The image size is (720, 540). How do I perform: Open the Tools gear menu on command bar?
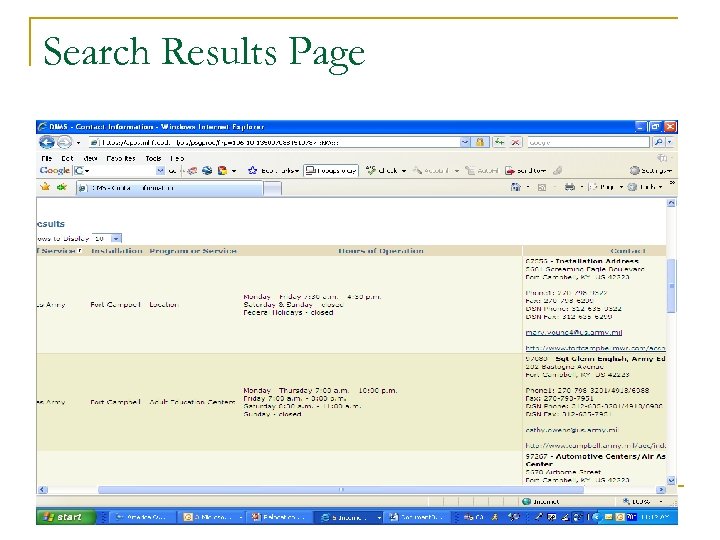click(x=645, y=187)
